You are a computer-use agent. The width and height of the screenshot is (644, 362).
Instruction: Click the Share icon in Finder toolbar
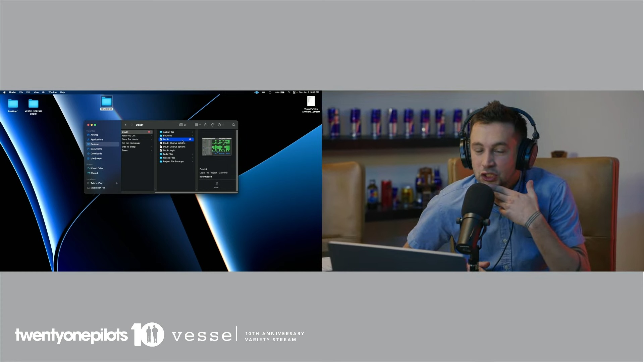coord(206,125)
